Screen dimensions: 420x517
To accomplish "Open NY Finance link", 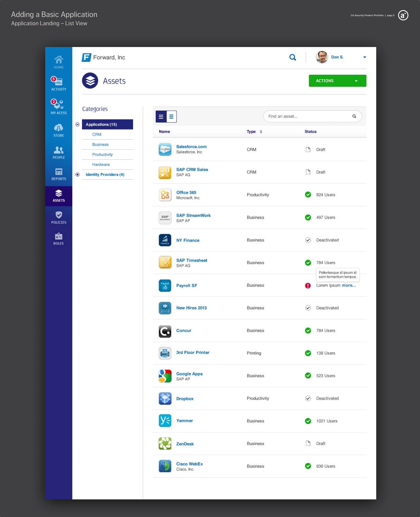I will pyautogui.click(x=188, y=240).
